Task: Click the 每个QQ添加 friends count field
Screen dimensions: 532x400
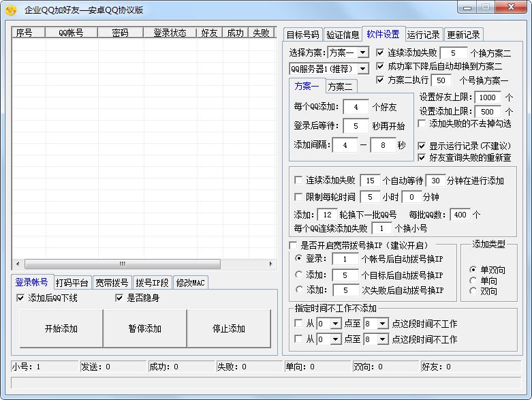Action: (356, 107)
